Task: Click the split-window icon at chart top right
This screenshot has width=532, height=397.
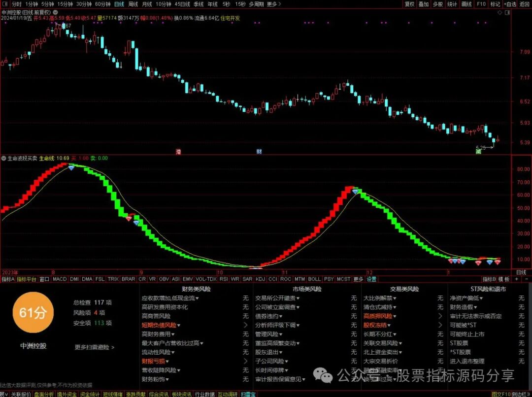Action: [507, 12]
